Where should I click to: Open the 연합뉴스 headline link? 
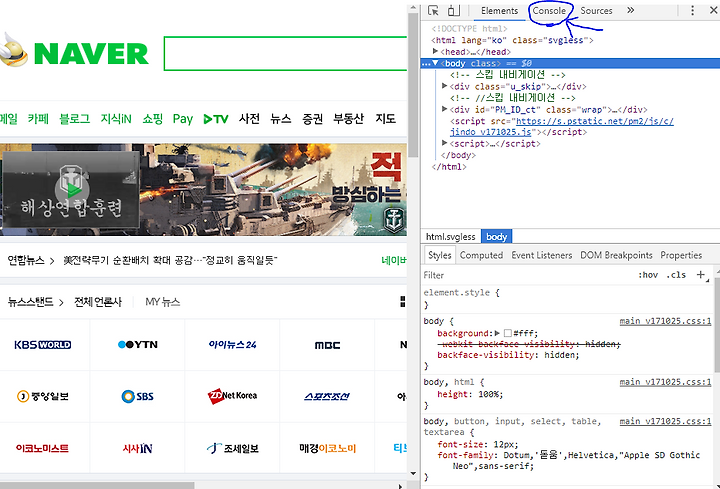tap(170, 260)
